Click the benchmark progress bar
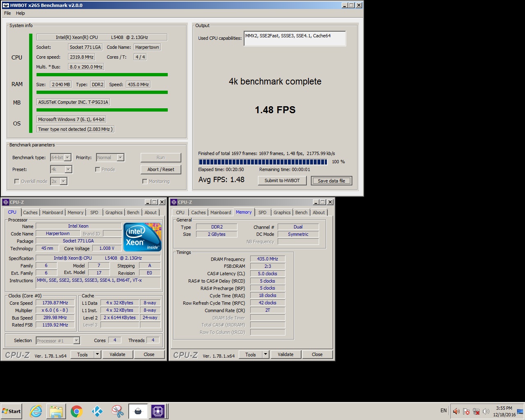Image resolution: width=525 pixels, height=420 pixels. click(263, 162)
